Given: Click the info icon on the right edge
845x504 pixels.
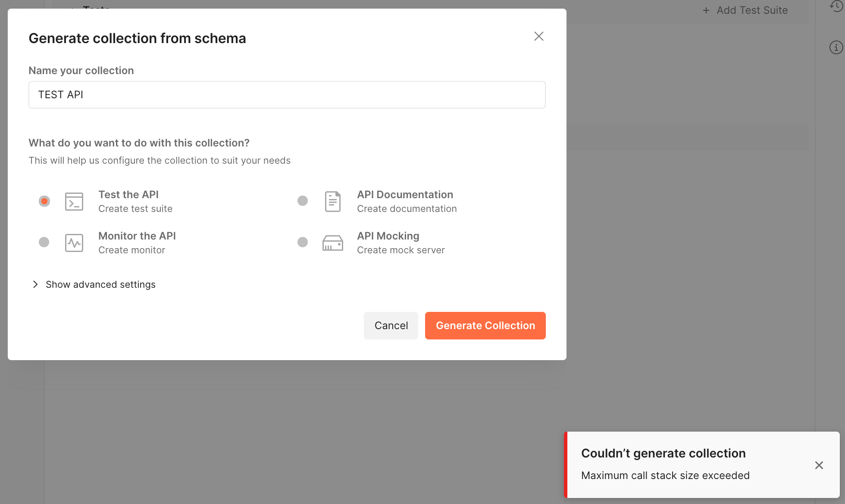Looking at the screenshot, I should 836,47.
